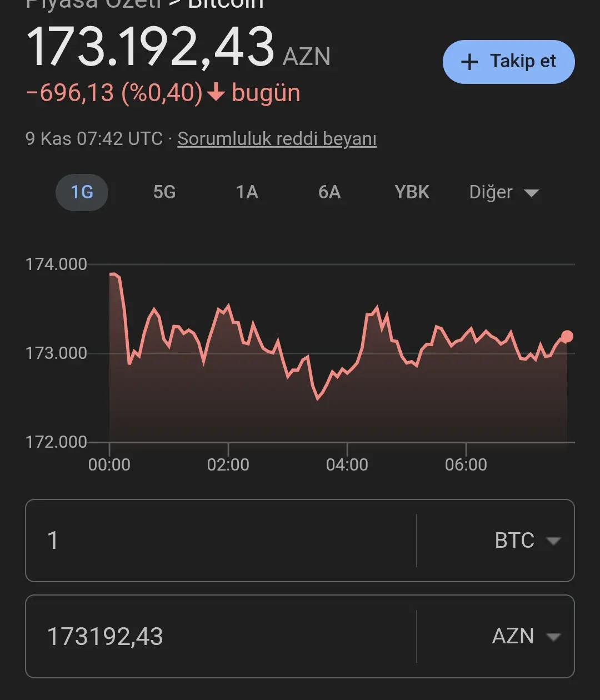Click the plus icon in Takip et
Image resolution: width=600 pixels, height=700 pixels.
point(469,62)
